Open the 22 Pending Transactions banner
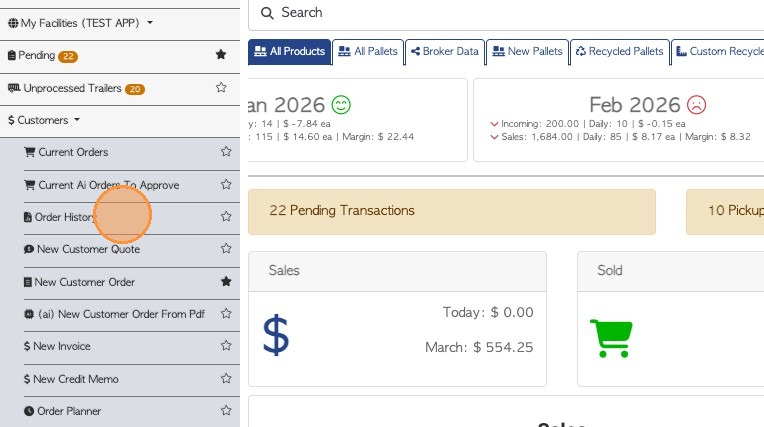 [x=451, y=211]
